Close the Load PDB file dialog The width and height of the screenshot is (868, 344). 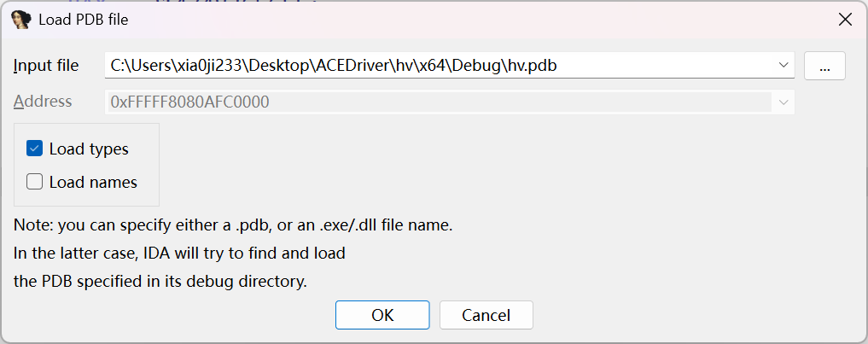845,19
